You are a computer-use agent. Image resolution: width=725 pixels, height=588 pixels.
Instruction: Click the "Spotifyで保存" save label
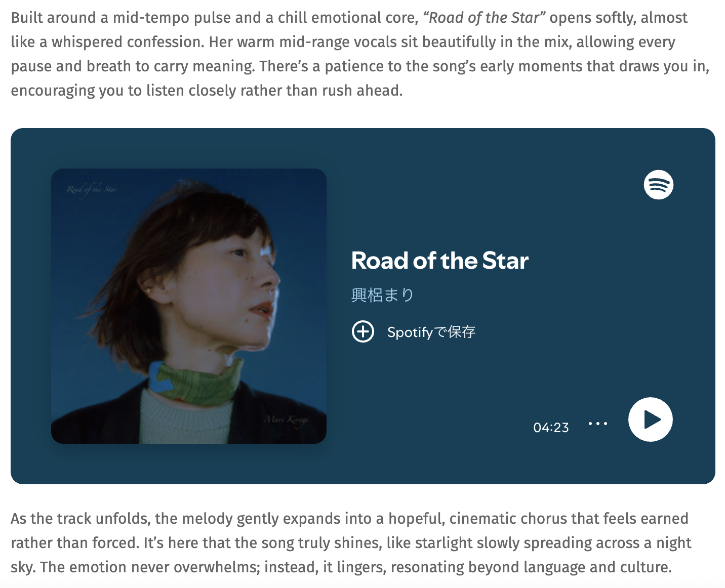(431, 332)
